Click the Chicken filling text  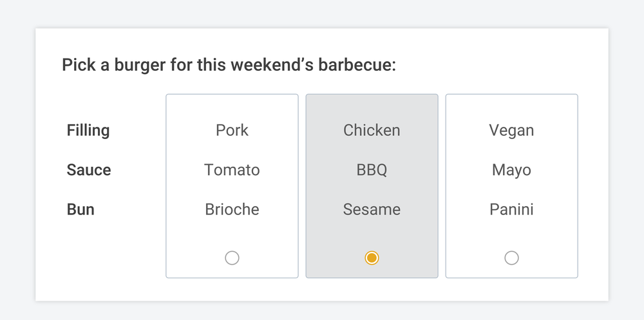[372, 130]
